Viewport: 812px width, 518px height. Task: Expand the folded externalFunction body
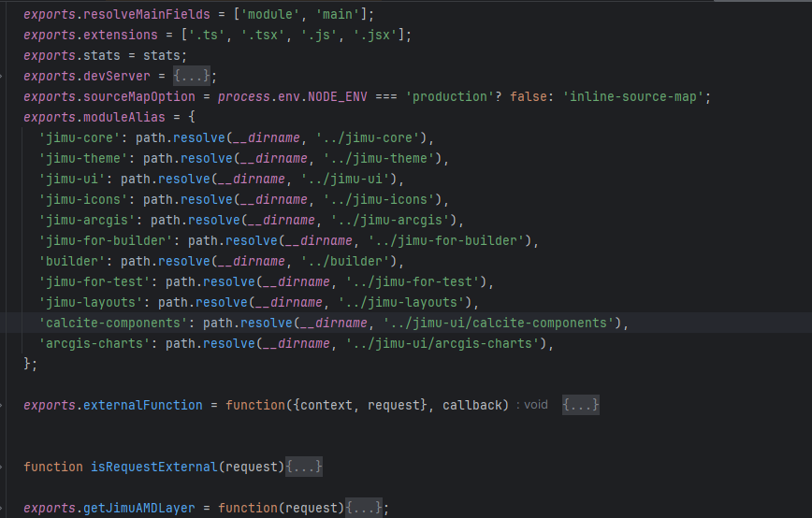click(580, 405)
